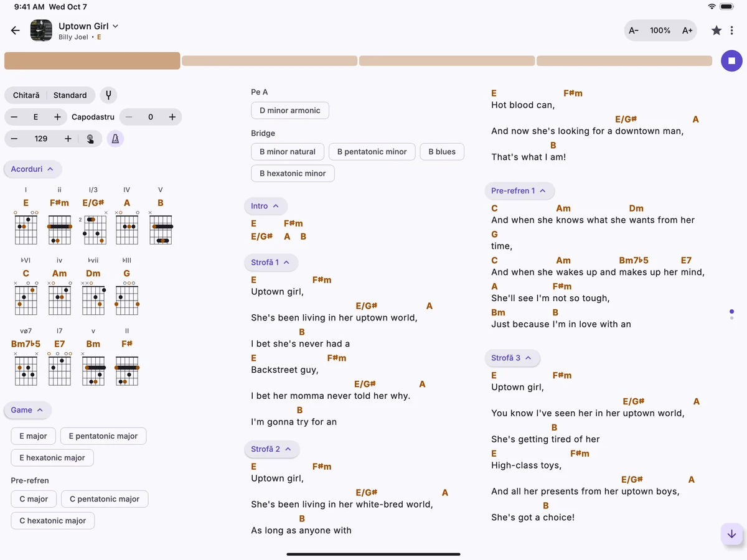The image size is (747, 560).
Task: Stop playback with the purple stop button
Action: tap(731, 61)
